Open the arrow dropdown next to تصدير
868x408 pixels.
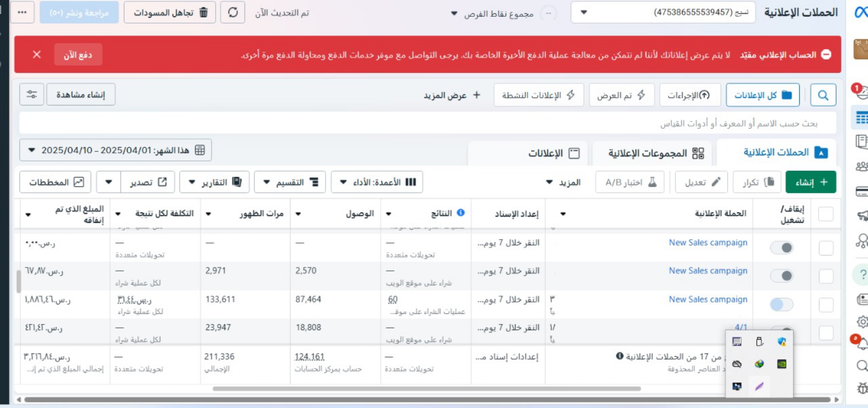pos(108,182)
